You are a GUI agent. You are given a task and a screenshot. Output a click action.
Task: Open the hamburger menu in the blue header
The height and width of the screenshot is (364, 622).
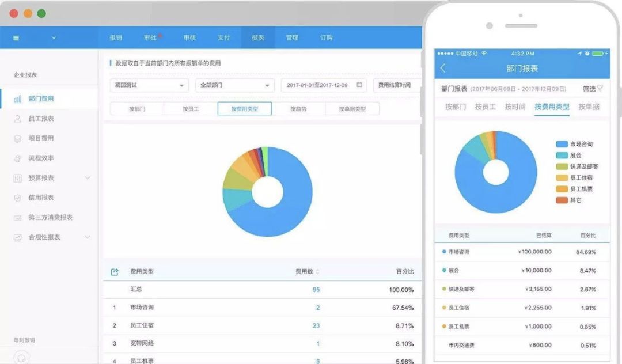point(16,38)
